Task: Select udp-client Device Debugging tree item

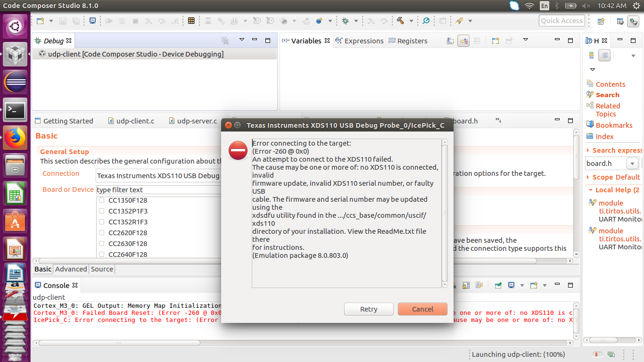Action: tap(136, 54)
